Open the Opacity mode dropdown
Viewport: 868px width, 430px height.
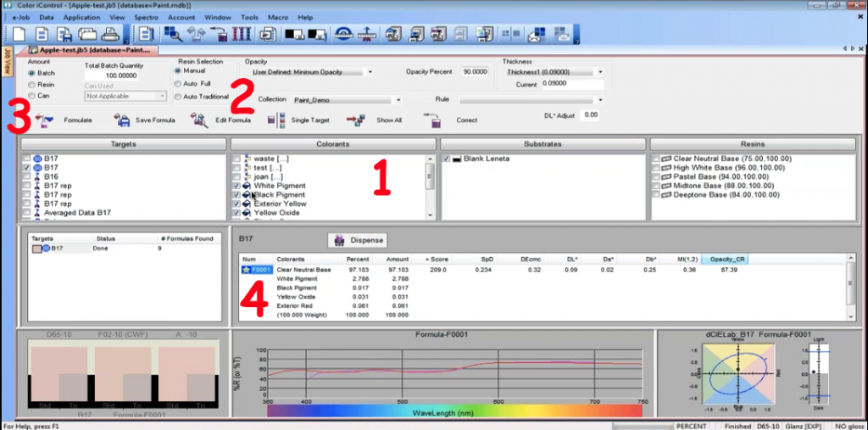370,72
